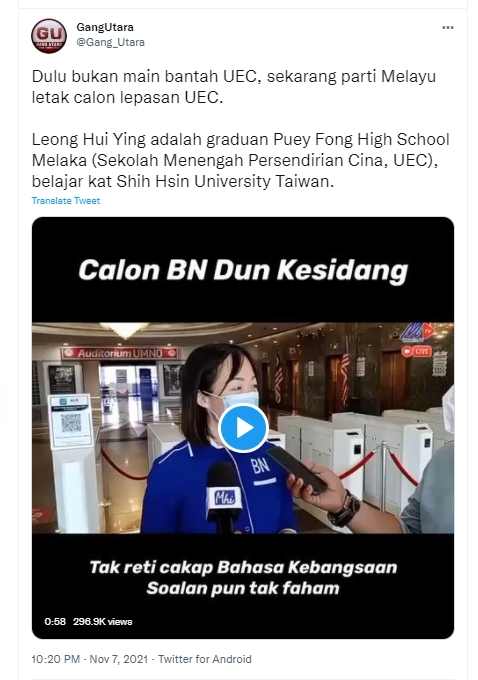Viewport: 478px width, 680px height.
Task: Click the Auditorium UMNO sign in the video
Action: click(120, 353)
